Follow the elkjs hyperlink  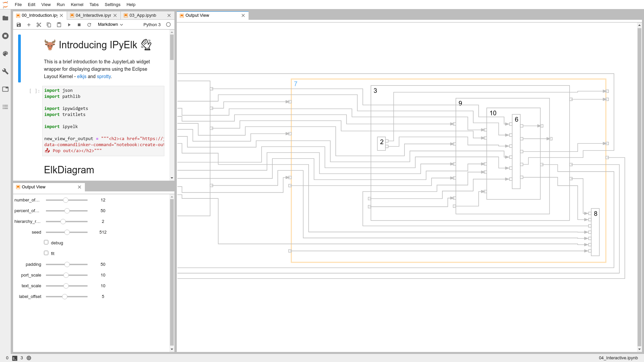82,76
